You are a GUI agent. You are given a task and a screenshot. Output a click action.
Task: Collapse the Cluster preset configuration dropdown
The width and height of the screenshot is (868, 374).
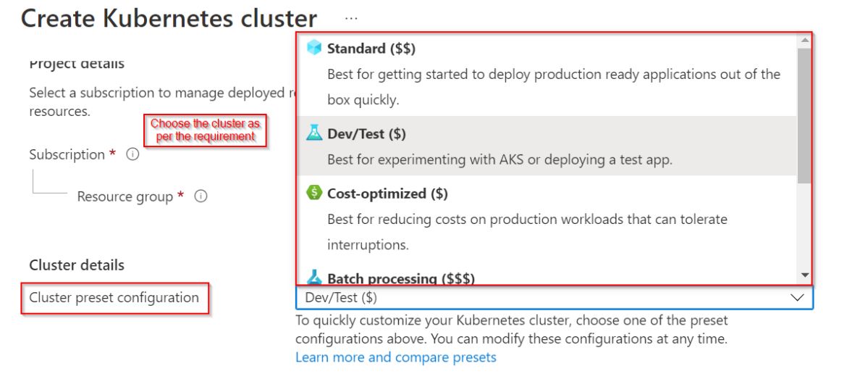(554, 298)
